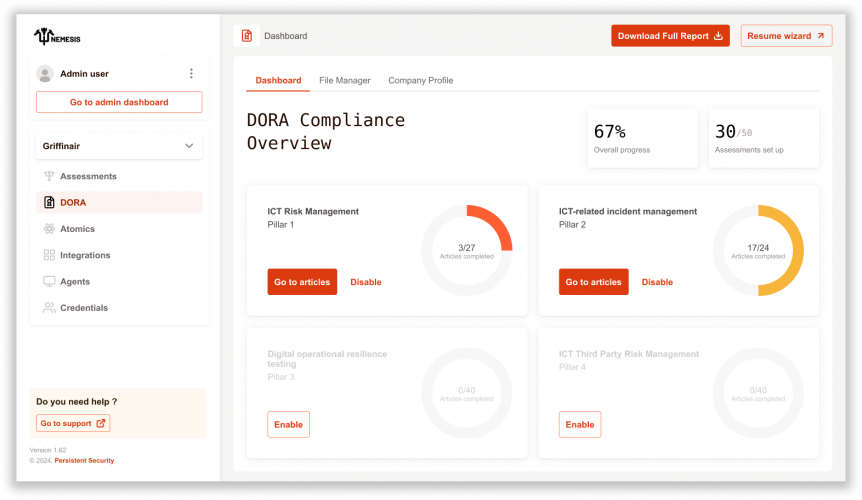The height and width of the screenshot is (500, 862).
Task: Disable the ICT Risk Management pillar
Action: coord(366,282)
